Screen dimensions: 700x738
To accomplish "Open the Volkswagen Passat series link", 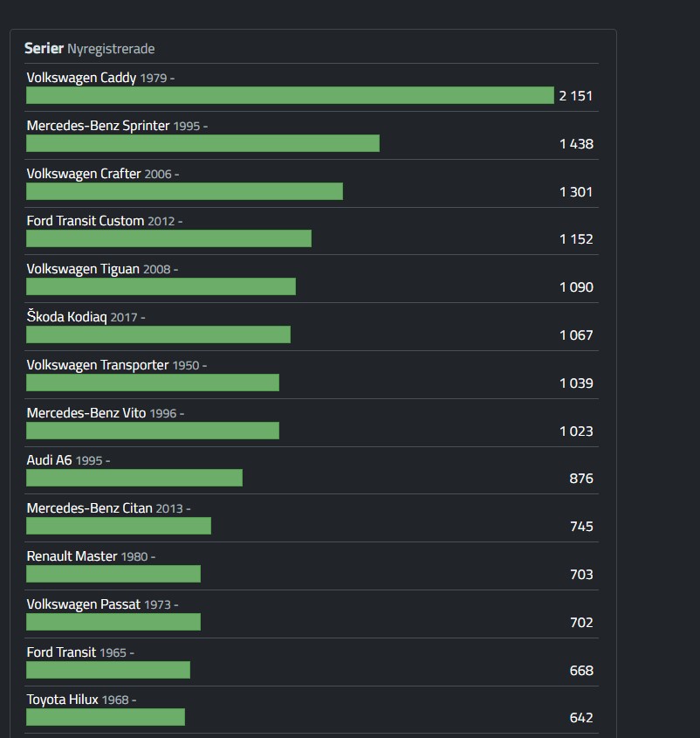I will (83, 604).
